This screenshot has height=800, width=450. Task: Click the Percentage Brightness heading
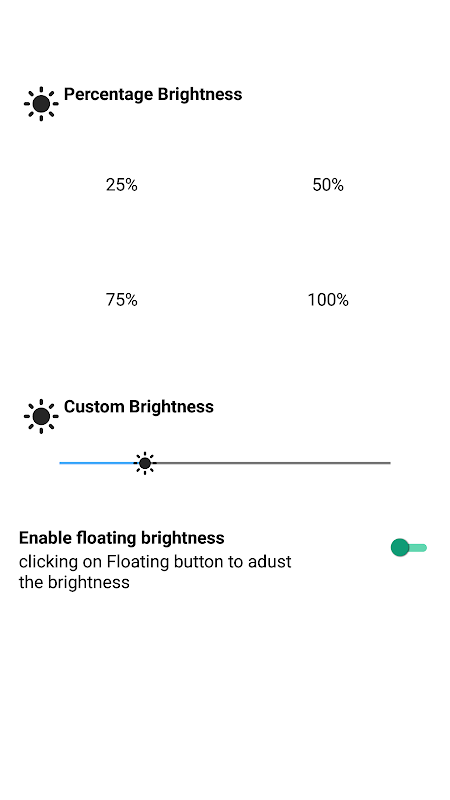click(153, 94)
